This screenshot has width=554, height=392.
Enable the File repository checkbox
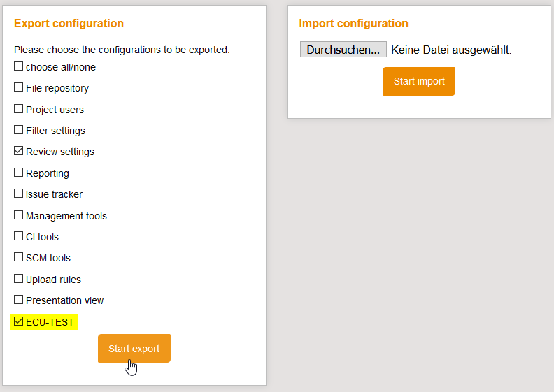(19, 88)
